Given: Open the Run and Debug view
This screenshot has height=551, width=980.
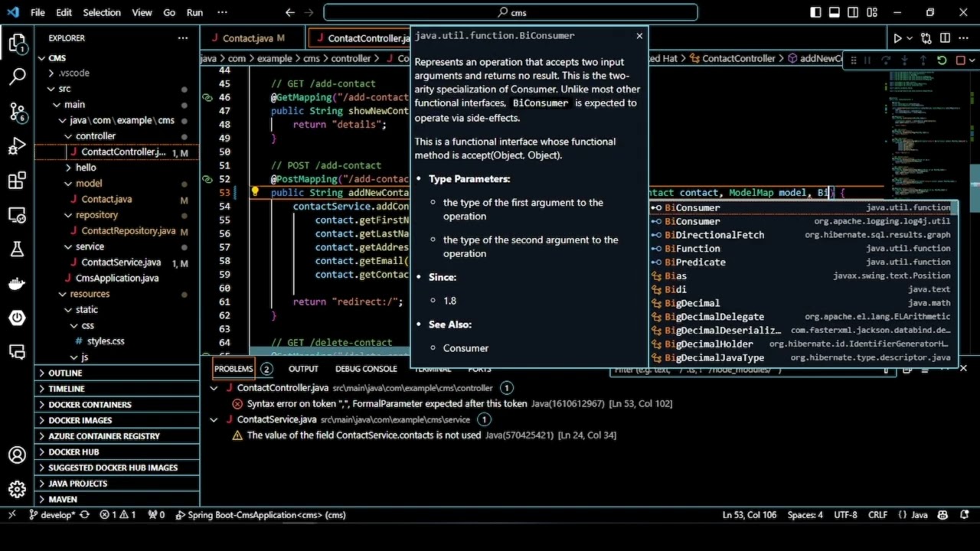Looking at the screenshot, I should (17, 146).
